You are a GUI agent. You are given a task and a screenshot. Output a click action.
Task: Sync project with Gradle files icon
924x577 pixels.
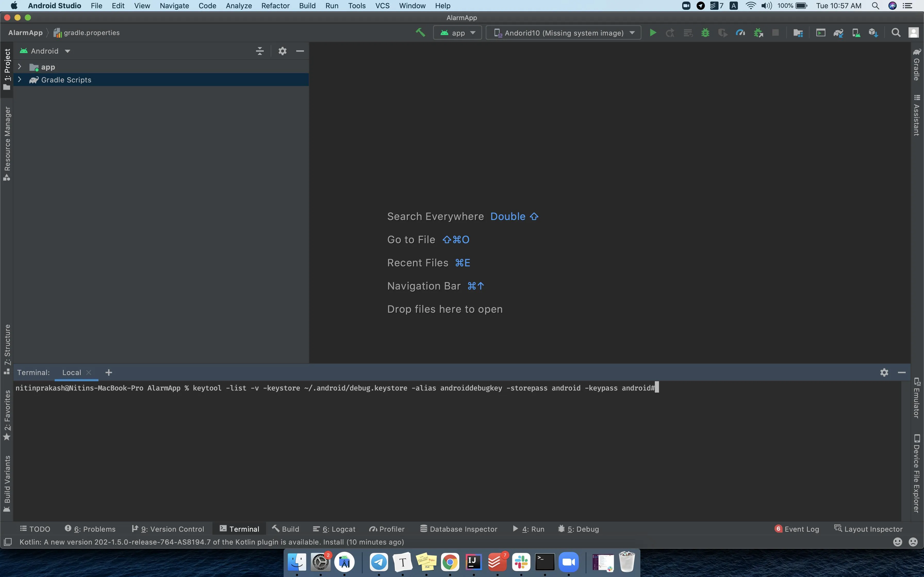coord(838,33)
